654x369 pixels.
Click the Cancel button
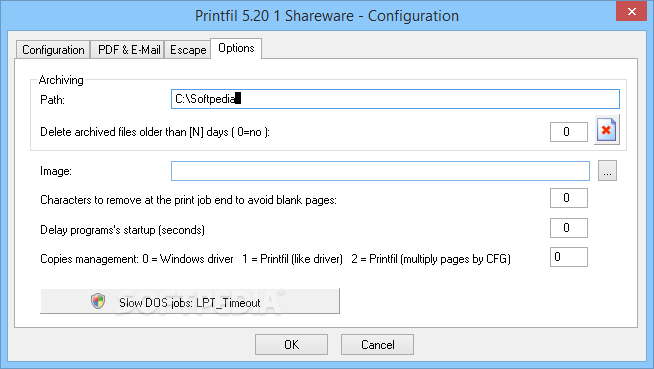[377, 344]
